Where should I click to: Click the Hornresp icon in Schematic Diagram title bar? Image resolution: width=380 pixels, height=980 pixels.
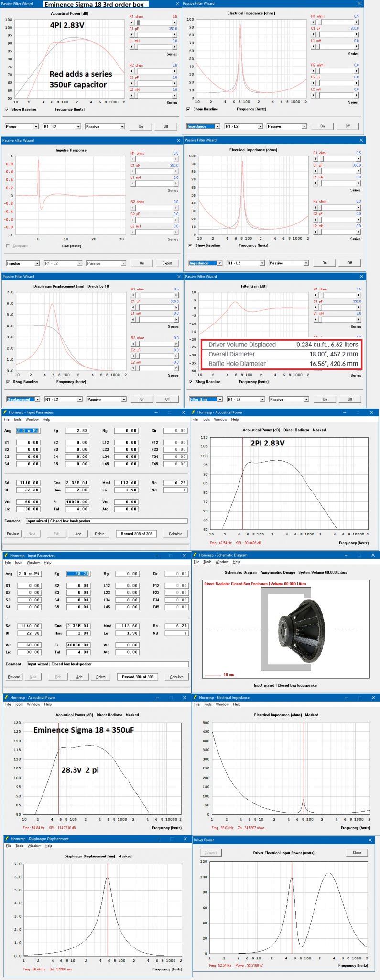(x=195, y=555)
